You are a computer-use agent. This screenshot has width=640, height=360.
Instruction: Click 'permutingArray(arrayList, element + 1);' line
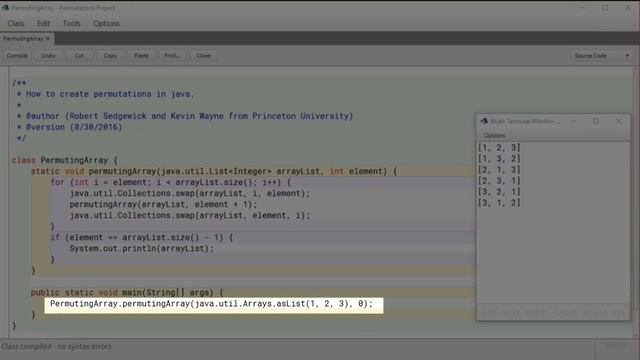coord(163,204)
